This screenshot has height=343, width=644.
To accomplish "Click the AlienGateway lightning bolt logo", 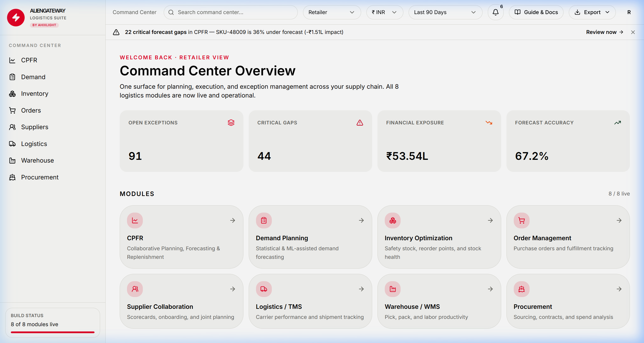I will coord(16,18).
